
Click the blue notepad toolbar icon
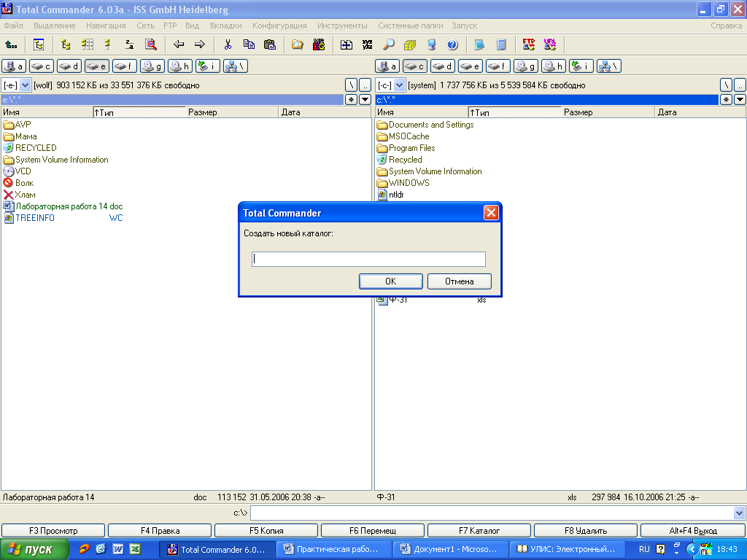[x=480, y=44]
